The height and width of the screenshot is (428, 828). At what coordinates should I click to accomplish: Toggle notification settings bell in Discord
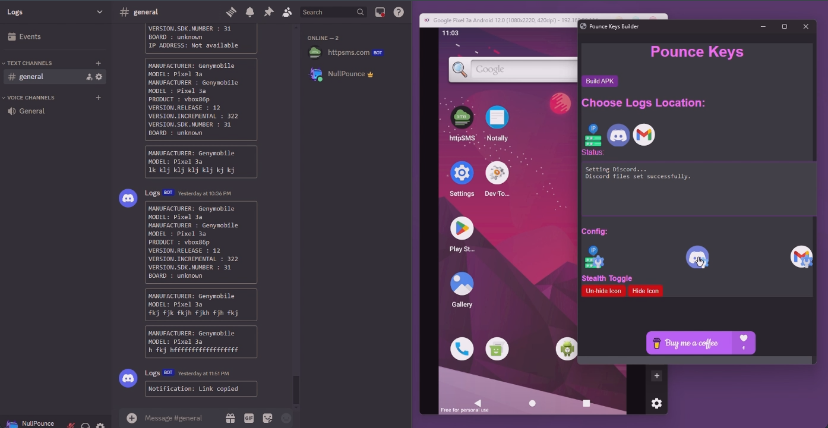click(250, 12)
